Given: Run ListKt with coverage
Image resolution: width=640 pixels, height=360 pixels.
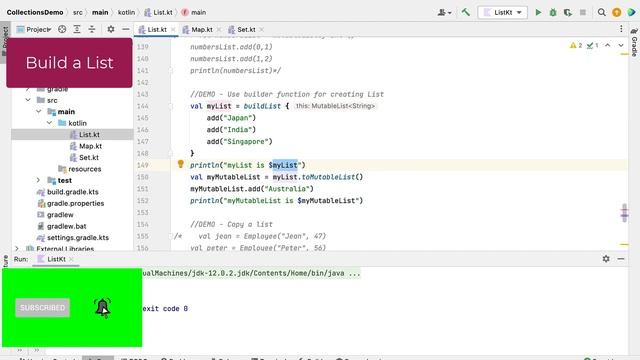Looking at the screenshot, I should click(568, 12).
